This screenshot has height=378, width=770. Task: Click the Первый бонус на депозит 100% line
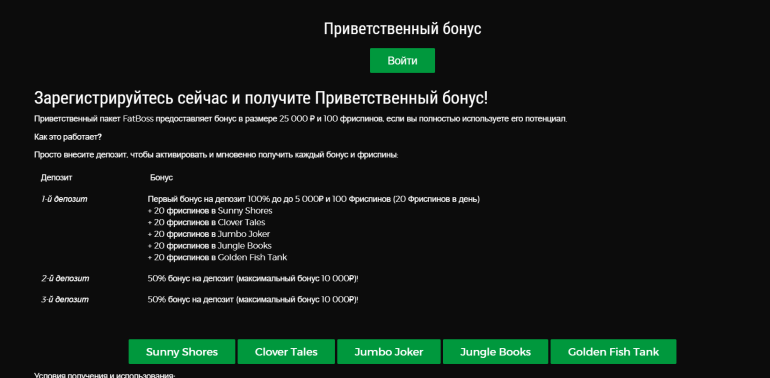tap(314, 199)
